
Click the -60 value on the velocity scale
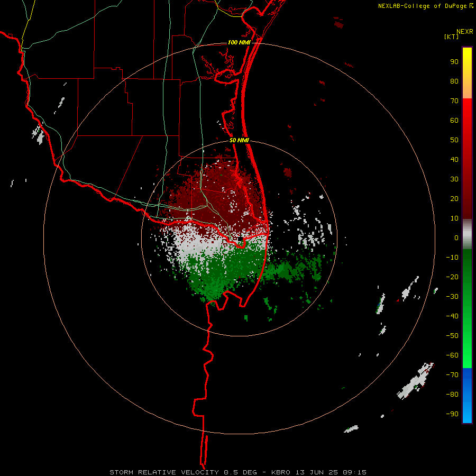tap(452, 355)
